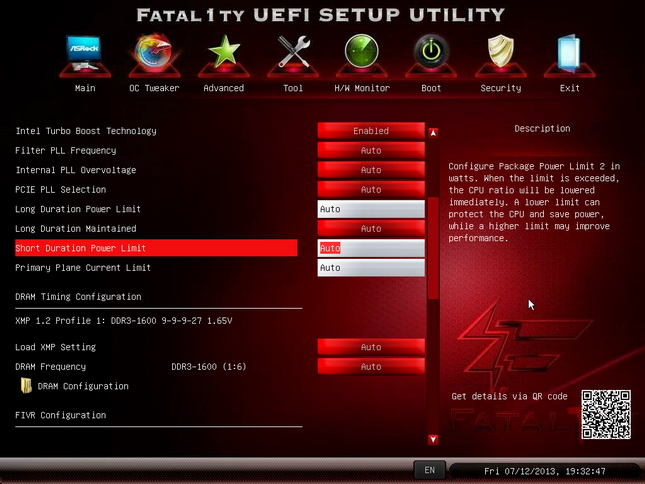
Task: Click the vertical scrollbar thumb
Action: click(x=433, y=248)
